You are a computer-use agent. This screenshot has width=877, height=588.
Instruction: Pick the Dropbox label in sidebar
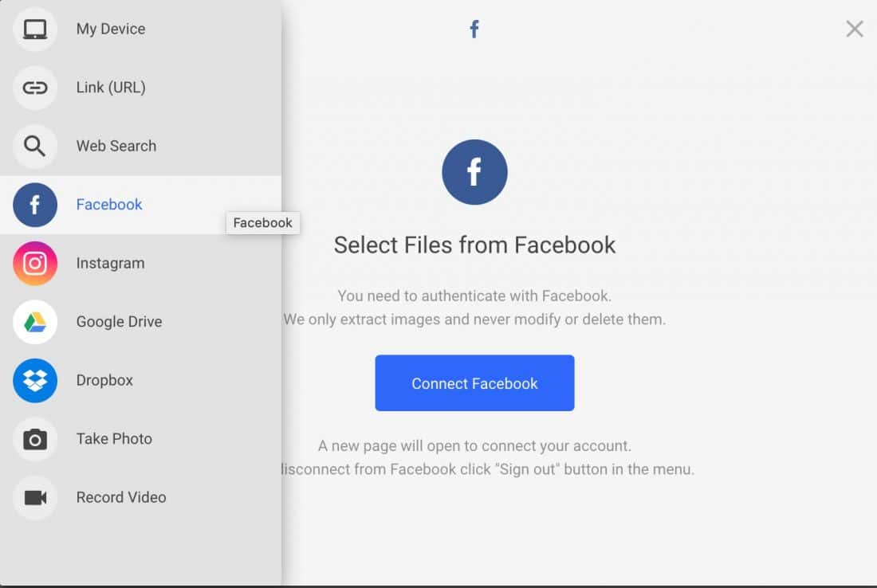pyautogui.click(x=104, y=381)
